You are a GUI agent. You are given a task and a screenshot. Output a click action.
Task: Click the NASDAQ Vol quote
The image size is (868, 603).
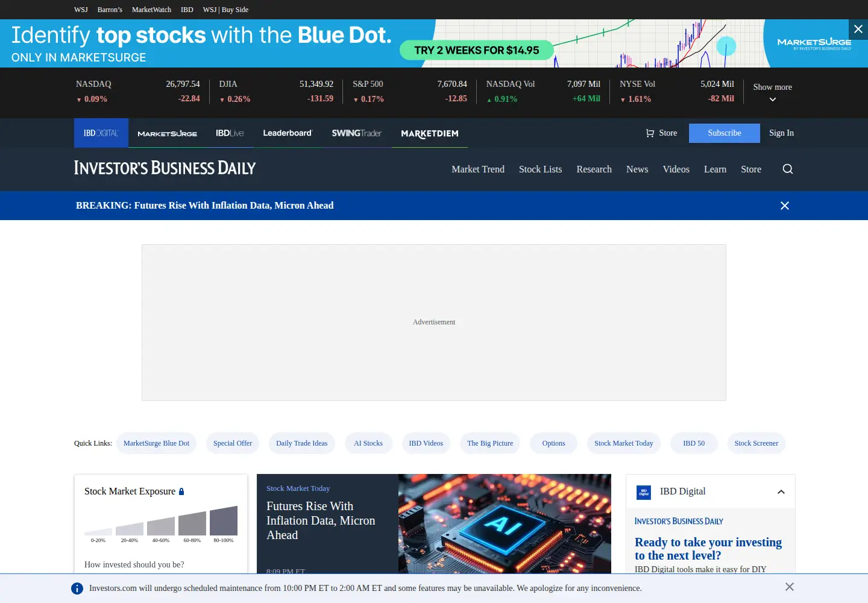click(543, 92)
